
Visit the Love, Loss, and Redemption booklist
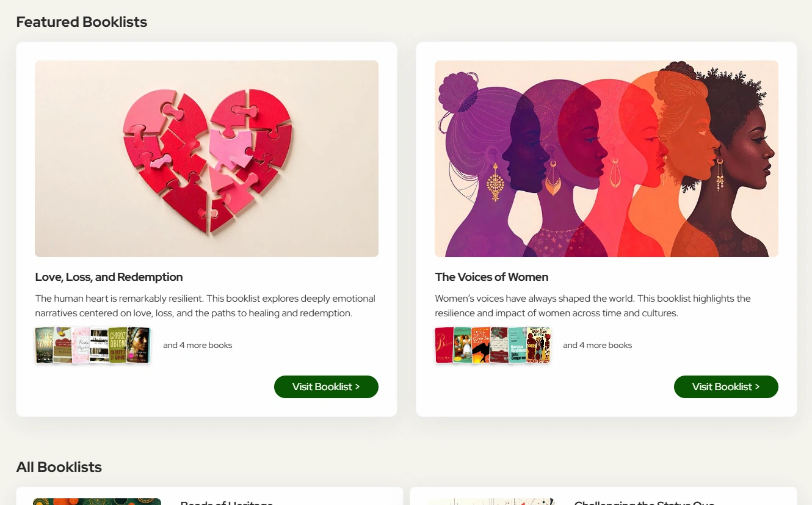(x=326, y=387)
